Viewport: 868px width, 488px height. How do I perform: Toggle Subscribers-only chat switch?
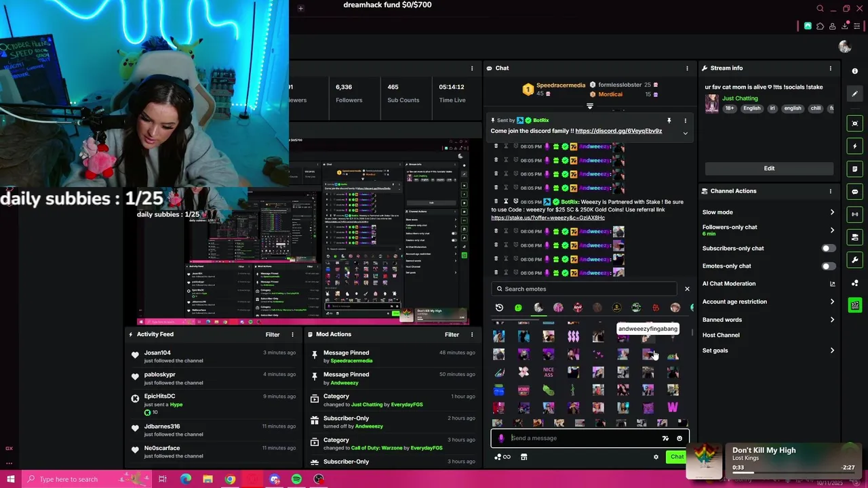coord(828,248)
